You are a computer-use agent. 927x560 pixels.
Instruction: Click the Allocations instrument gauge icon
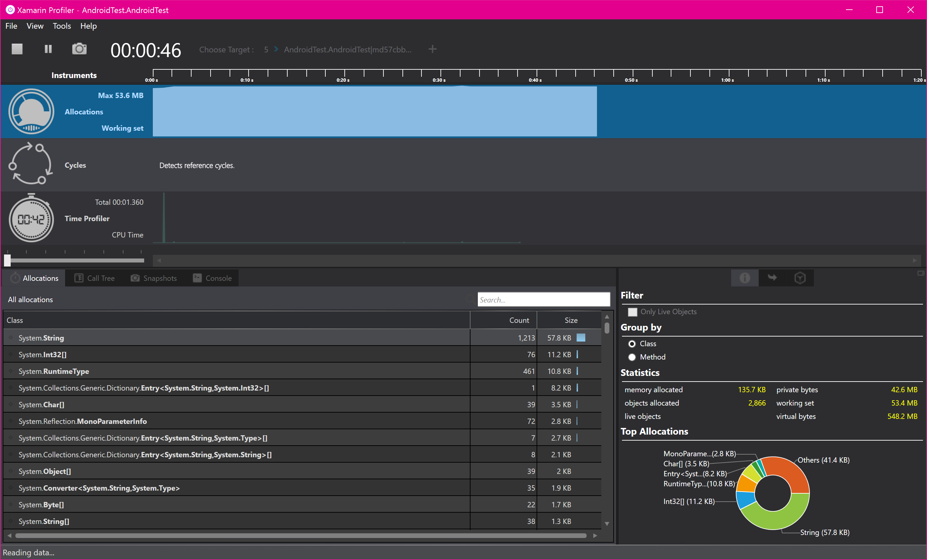[x=31, y=111]
